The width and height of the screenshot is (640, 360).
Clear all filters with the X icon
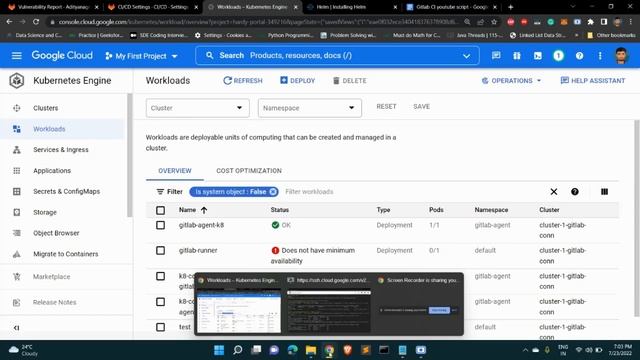pyautogui.click(x=554, y=192)
